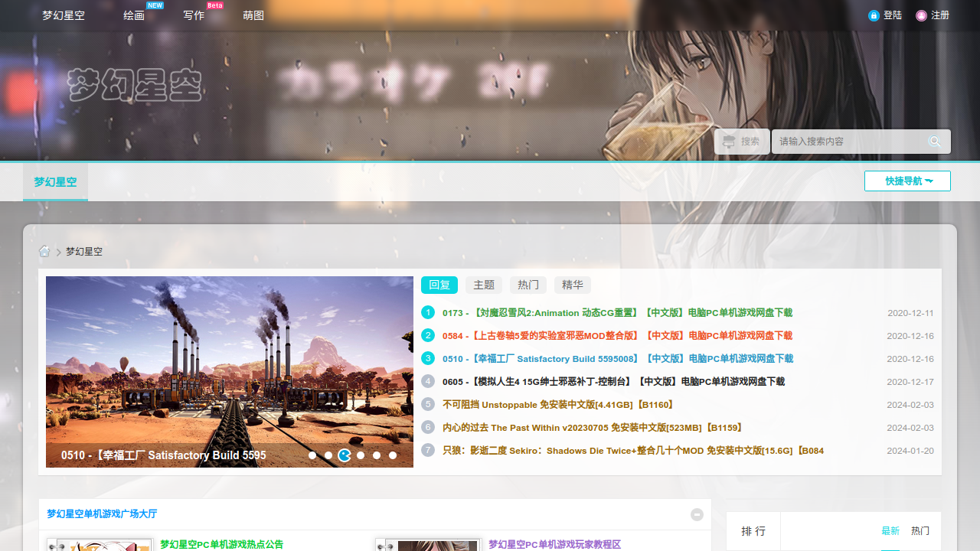Open the 快捷导航 dropdown
The height and width of the screenshot is (551, 980).
[907, 181]
